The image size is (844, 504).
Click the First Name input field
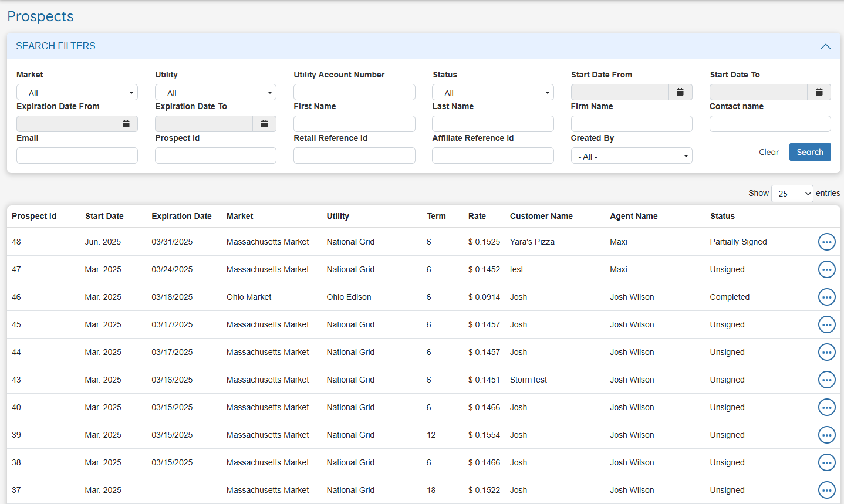tap(355, 124)
